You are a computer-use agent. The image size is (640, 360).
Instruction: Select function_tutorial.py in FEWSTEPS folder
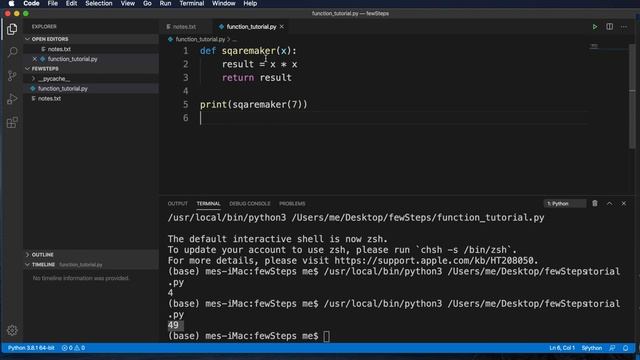(x=63, y=89)
